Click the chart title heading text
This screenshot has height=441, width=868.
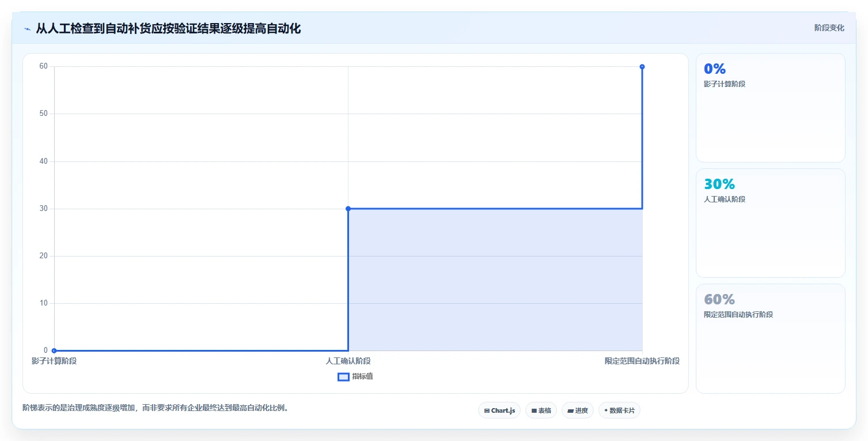coord(168,28)
